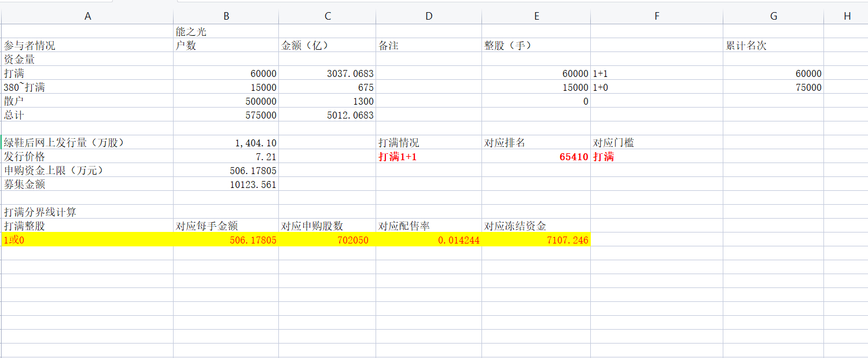Click the 备注 header cell
The image size is (868, 358).
tap(429, 46)
